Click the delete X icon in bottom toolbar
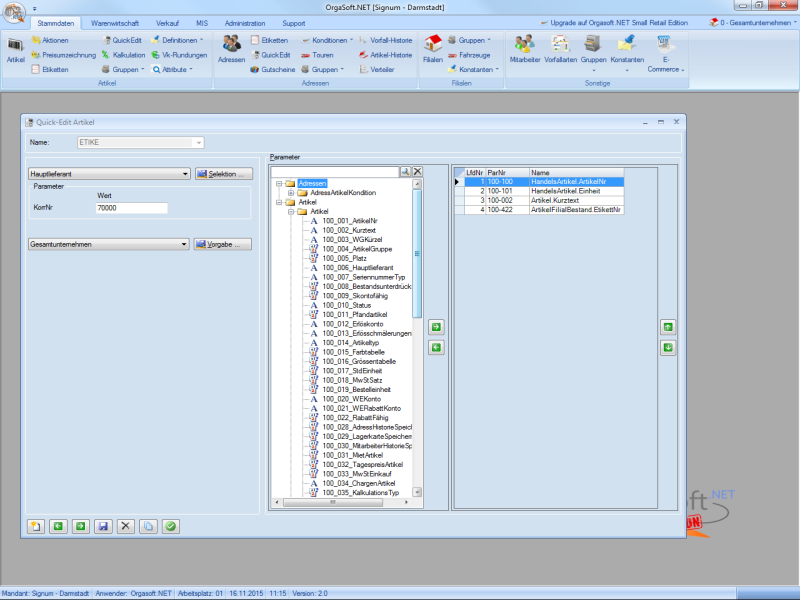The image size is (800, 600). coord(125,525)
